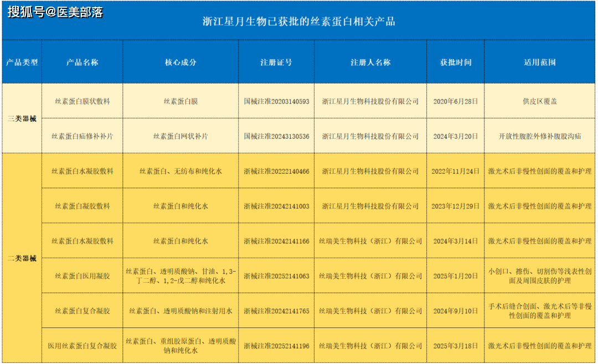Image resolution: width=598 pixels, height=364 pixels.
Task: Click approval date 2023年12月29日
Action: click(x=456, y=206)
